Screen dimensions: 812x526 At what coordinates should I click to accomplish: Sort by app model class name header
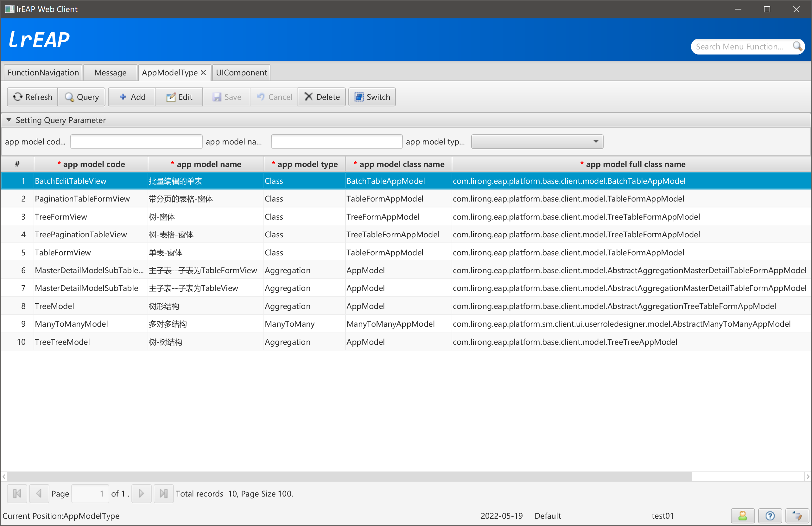(399, 164)
